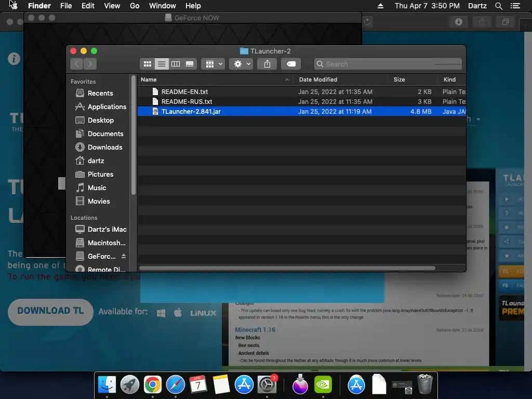
Task: Click the info icon on the webpage
Action: point(14,59)
